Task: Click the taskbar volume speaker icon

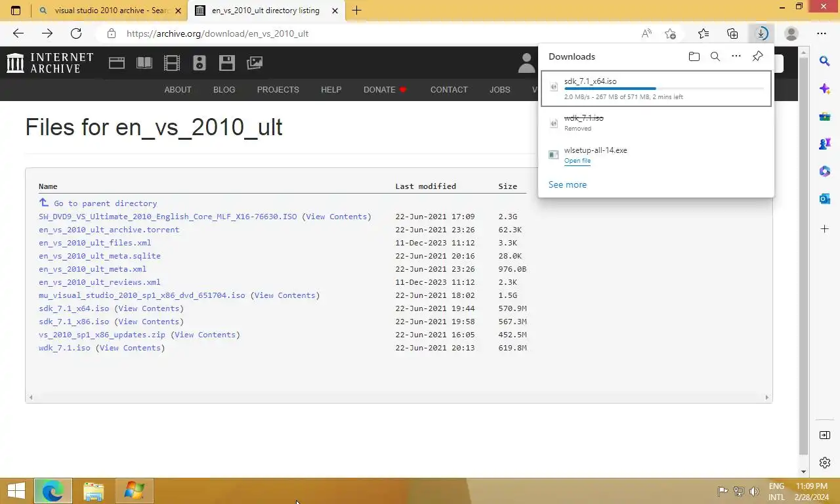Action: pos(755,491)
